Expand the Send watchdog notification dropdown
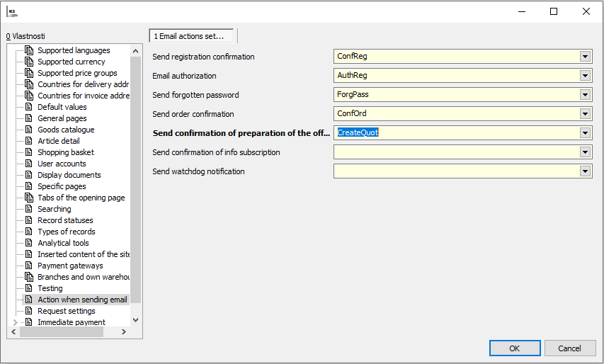 point(585,171)
